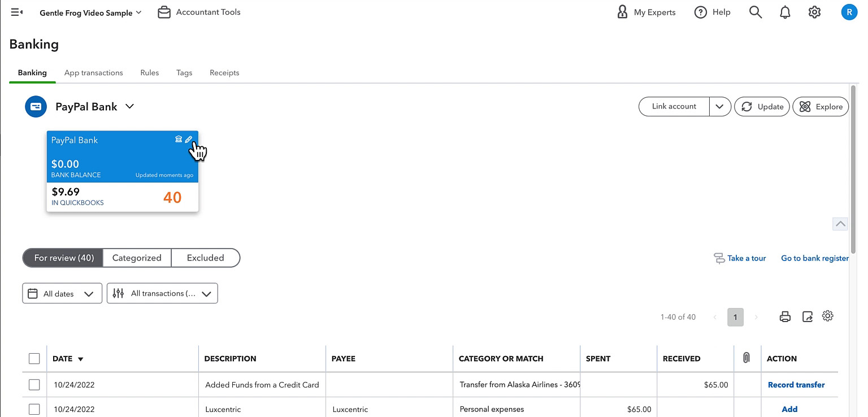The image size is (868, 417).
Task: Click the bank building icon on PayPal card
Action: (179, 140)
